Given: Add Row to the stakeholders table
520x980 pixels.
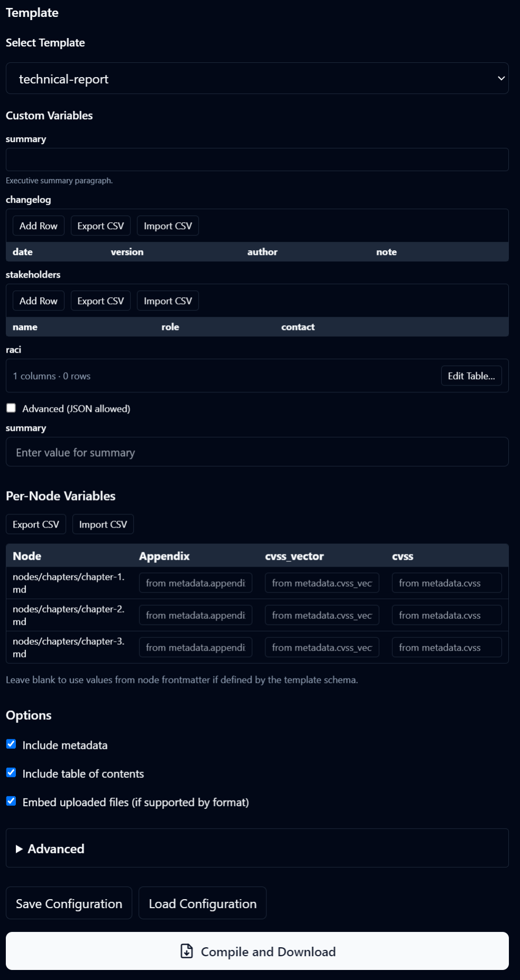Looking at the screenshot, I should (x=39, y=301).
